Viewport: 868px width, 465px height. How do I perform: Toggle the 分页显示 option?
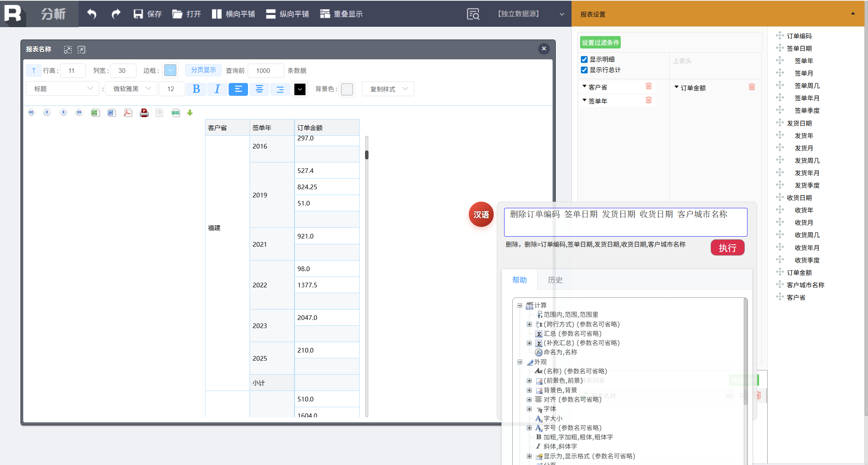(203, 70)
